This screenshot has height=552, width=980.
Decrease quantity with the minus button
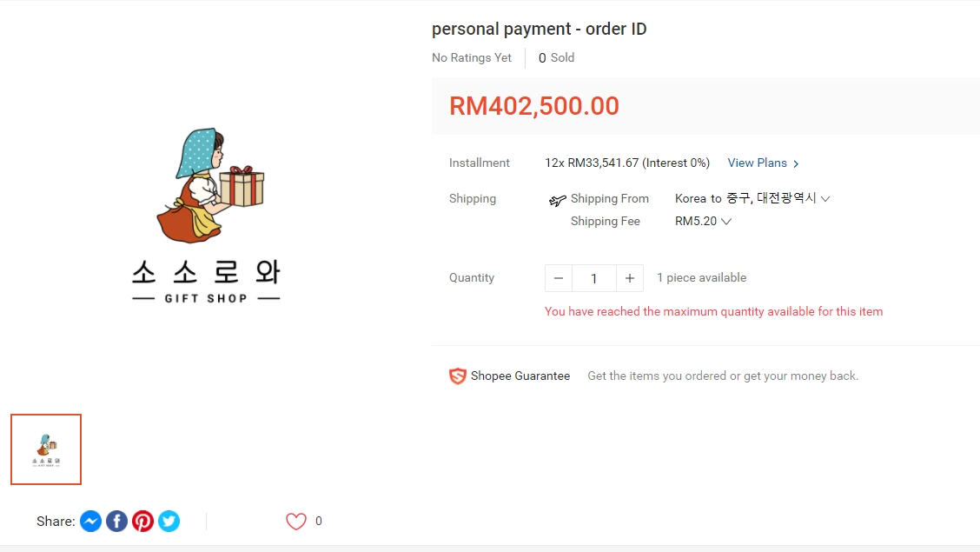click(x=559, y=278)
